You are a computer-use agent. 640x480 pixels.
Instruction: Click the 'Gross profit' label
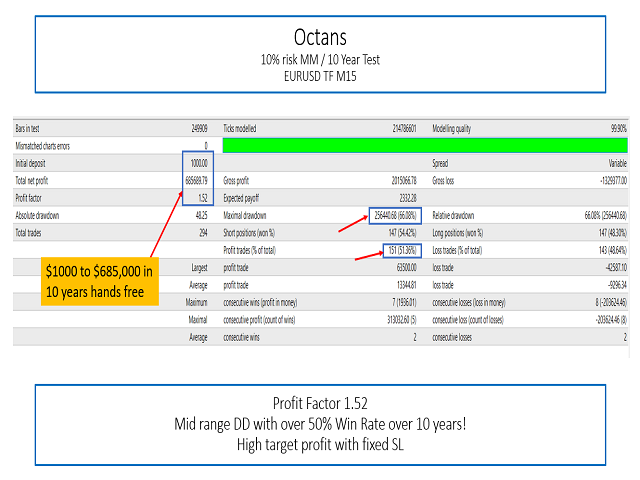point(236,180)
